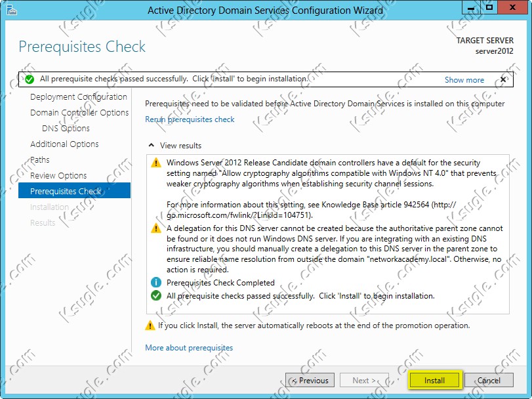Go to Domain Controller Options step
Viewport: 532px width, 399px height.
(x=79, y=113)
